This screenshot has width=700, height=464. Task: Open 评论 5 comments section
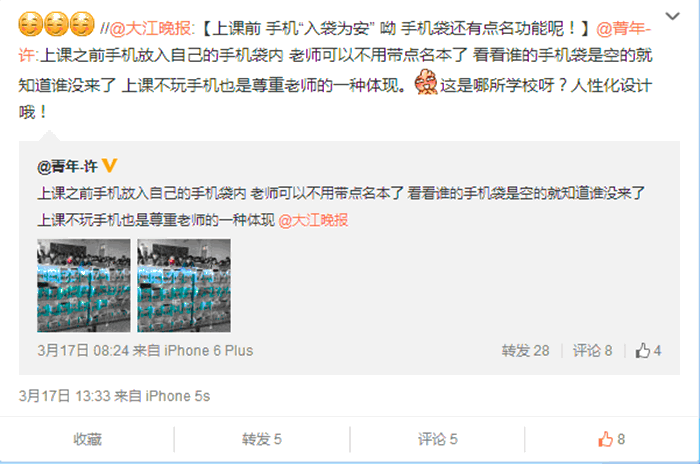438,439
